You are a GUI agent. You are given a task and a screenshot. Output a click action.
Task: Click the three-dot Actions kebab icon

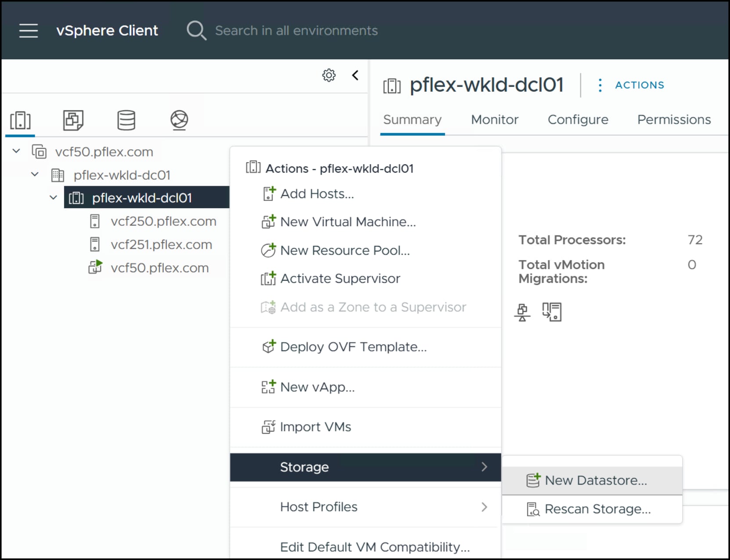coord(600,85)
